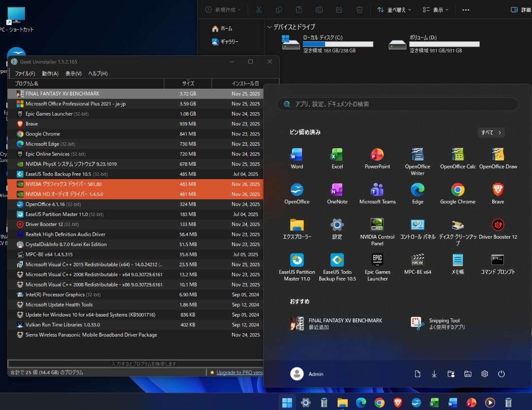Screen dimensions: 532x410
Task: Click すべて to show all pinned apps
Action: [x=491, y=132]
